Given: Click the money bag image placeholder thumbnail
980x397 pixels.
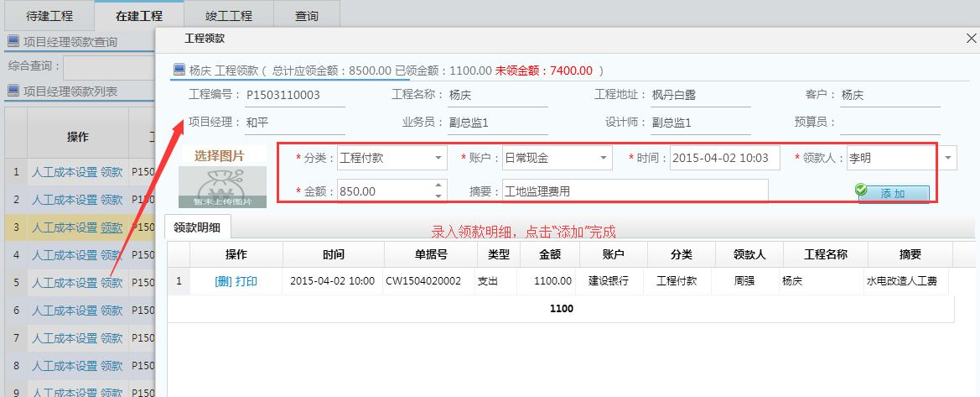Looking at the screenshot, I should click(x=222, y=186).
